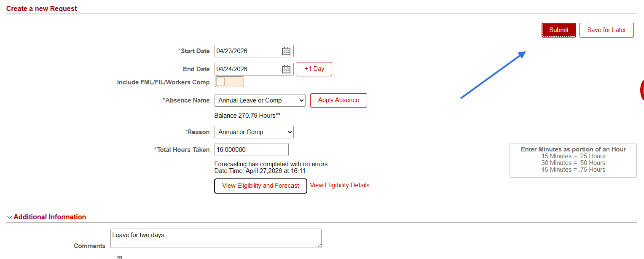Click the Total Hours Taken field
The width and height of the screenshot is (644, 259).
click(x=252, y=150)
